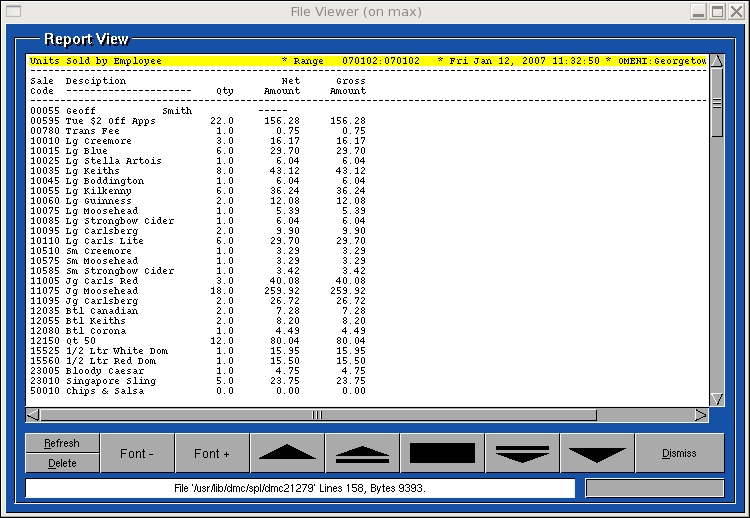Select the 'Jg Moosehead' row
Viewport: 750px width, 518px height.
point(198,291)
